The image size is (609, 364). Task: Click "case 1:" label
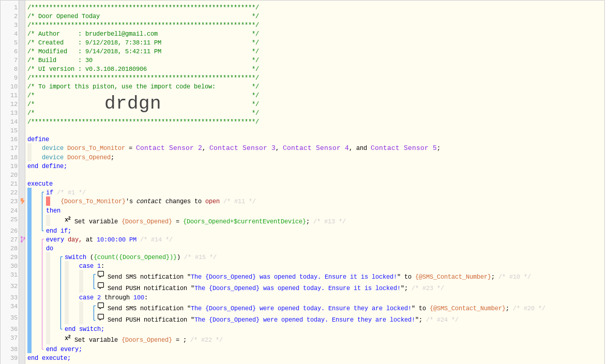pos(92,266)
